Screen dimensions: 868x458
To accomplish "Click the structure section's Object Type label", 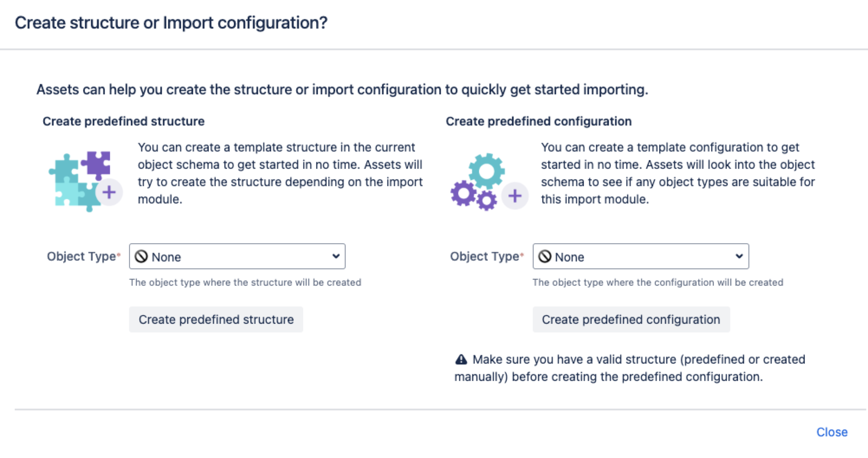I will point(81,256).
